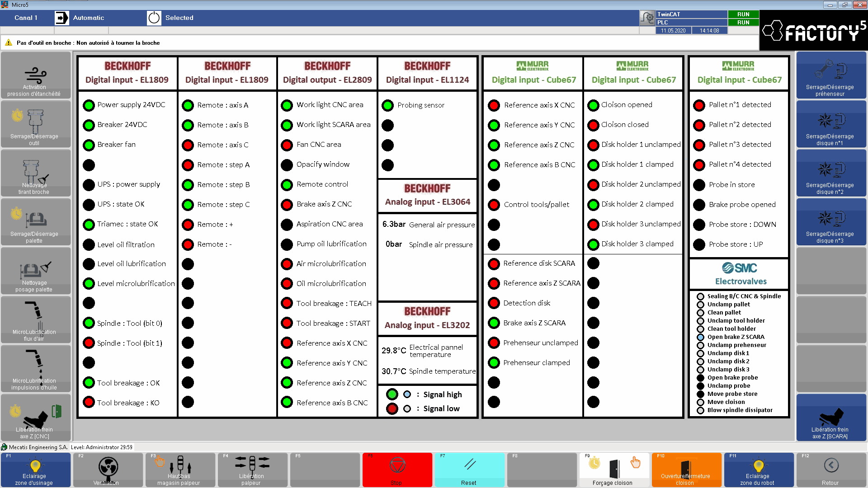Click the Spindle temperature 30.7°C value
Viewport: 868px width, 488px height.
point(394,371)
